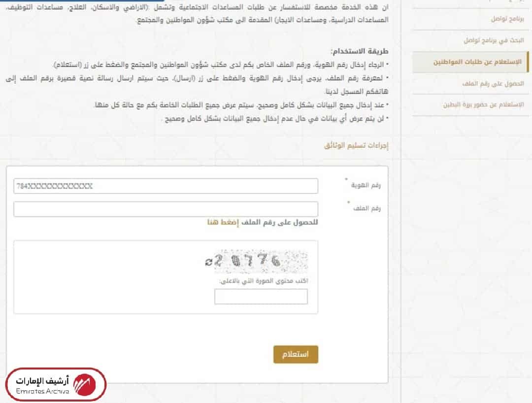Click the رقم الملف field label
The image size is (532, 403).
[x=367, y=208]
